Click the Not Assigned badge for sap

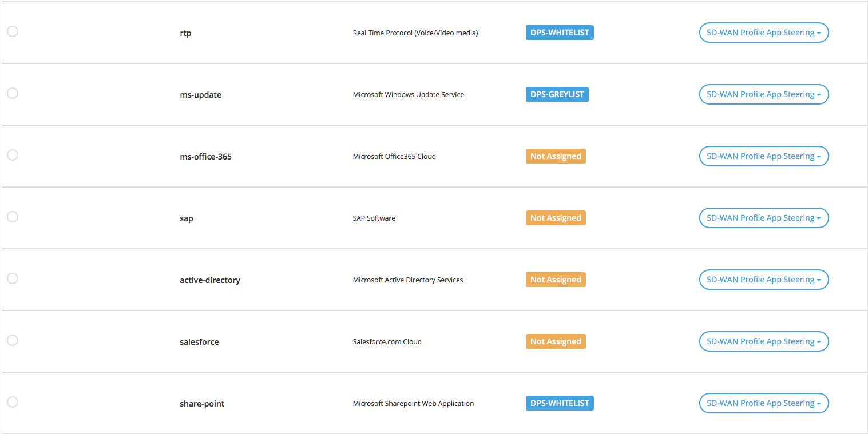(x=555, y=218)
